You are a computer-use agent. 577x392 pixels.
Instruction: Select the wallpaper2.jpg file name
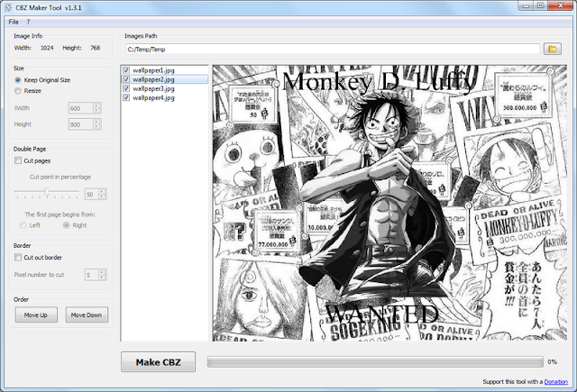coord(153,79)
